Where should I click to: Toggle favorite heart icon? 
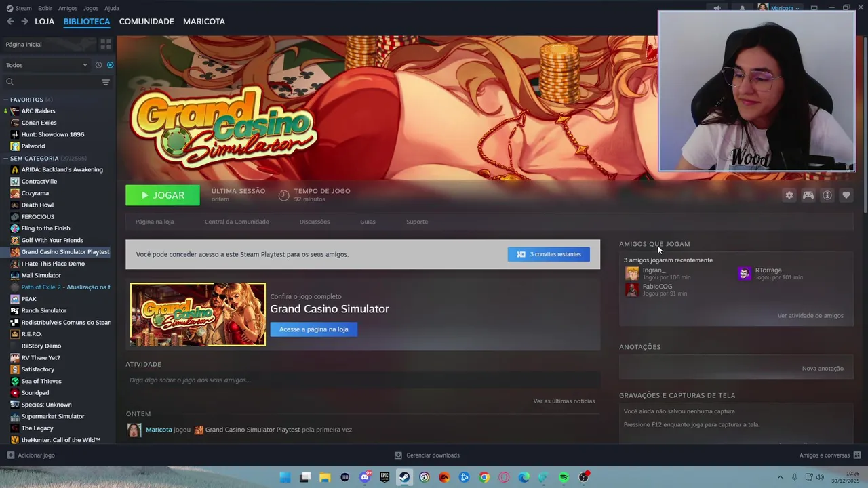(846, 195)
